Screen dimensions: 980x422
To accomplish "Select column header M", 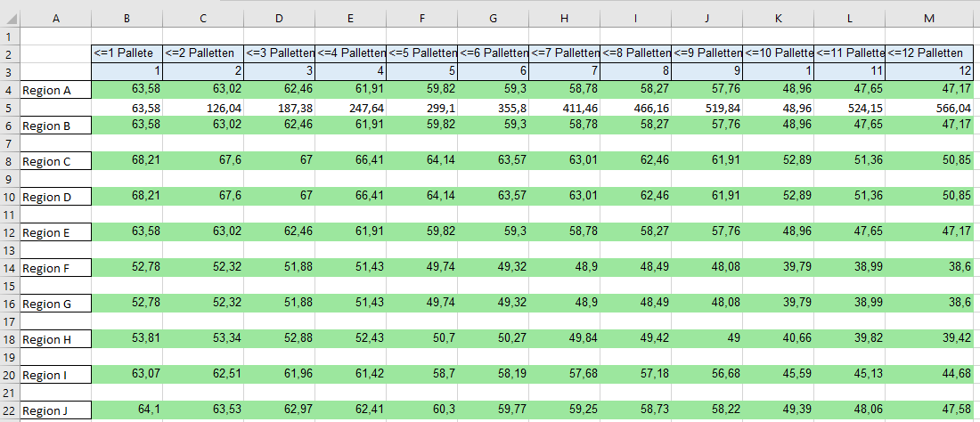I will point(928,19).
